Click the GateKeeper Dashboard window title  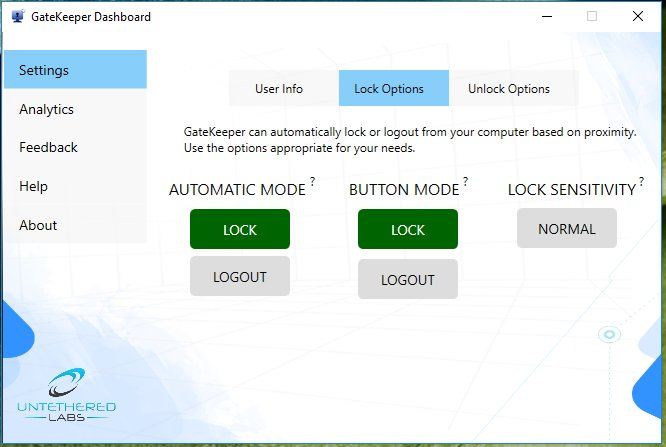tap(91, 17)
